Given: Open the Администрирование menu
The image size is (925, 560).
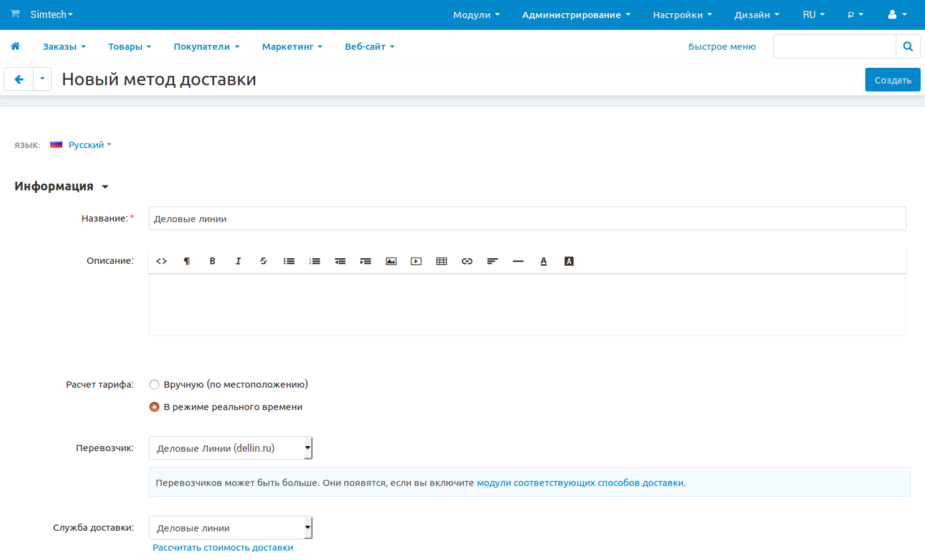Looking at the screenshot, I should pos(576,15).
